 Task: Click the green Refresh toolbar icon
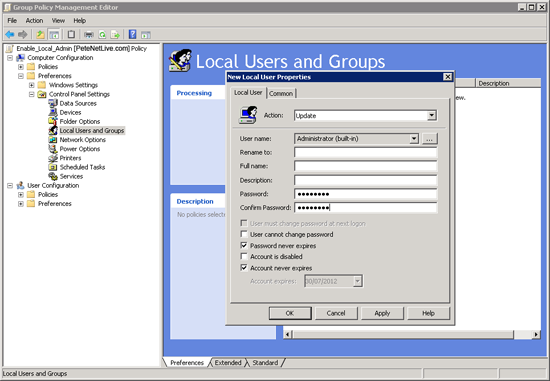tap(102, 34)
